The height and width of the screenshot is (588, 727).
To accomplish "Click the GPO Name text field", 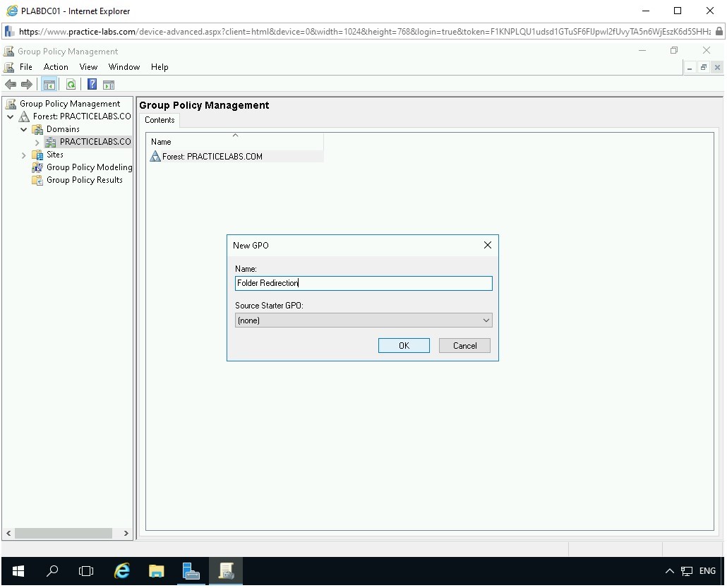I will (363, 283).
